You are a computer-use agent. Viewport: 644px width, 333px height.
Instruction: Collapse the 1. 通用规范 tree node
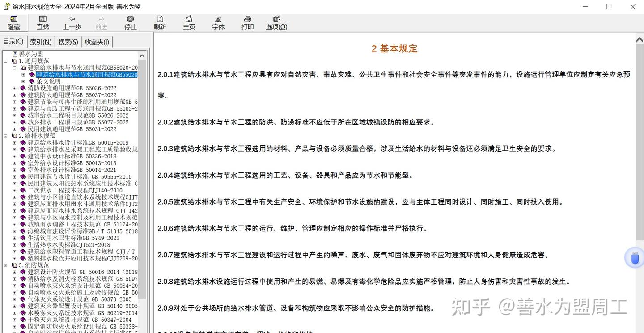point(4,60)
